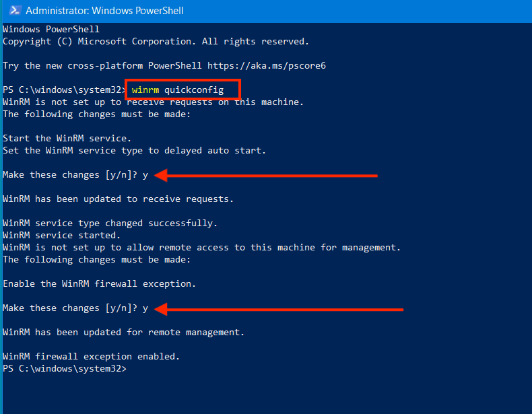532x414 pixels.
Task: Click the 'delayed auto start' service type line
Action: [134, 151]
